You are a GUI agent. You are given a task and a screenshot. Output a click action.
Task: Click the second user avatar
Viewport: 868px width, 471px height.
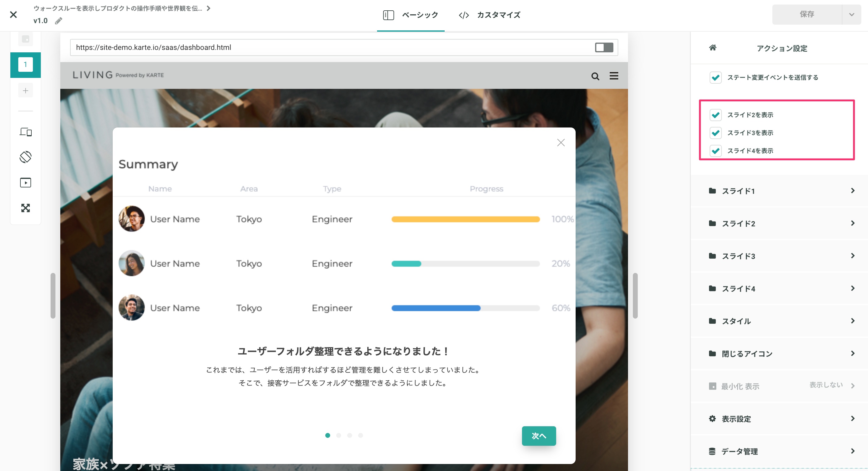coord(131,263)
